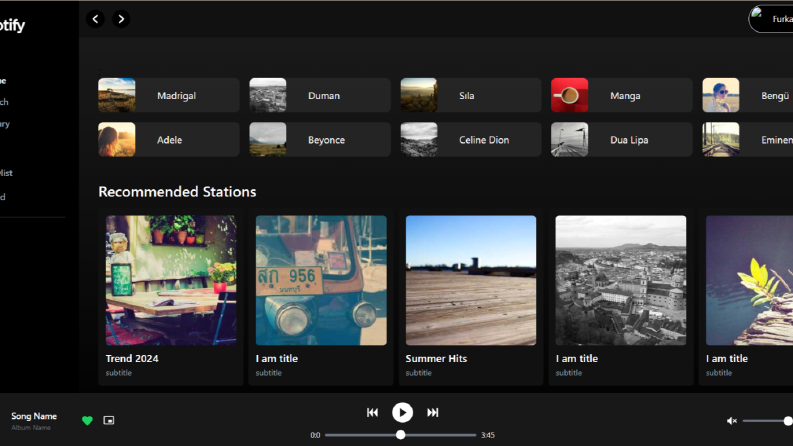This screenshot has width=793, height=446.
Task: Skip to the next track
Action: tap(432, 413)
